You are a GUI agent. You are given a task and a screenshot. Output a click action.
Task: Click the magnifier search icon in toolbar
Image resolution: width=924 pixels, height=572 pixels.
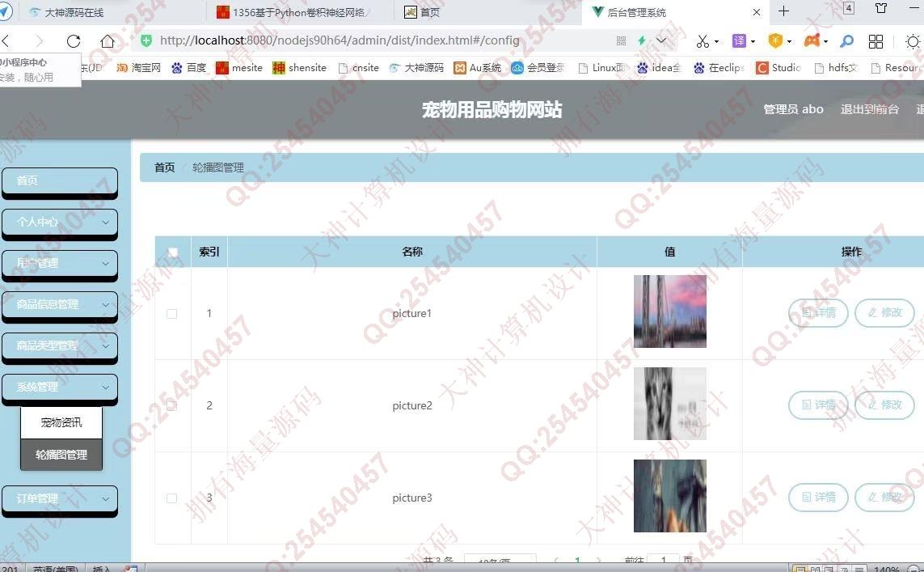coord(846,40)
